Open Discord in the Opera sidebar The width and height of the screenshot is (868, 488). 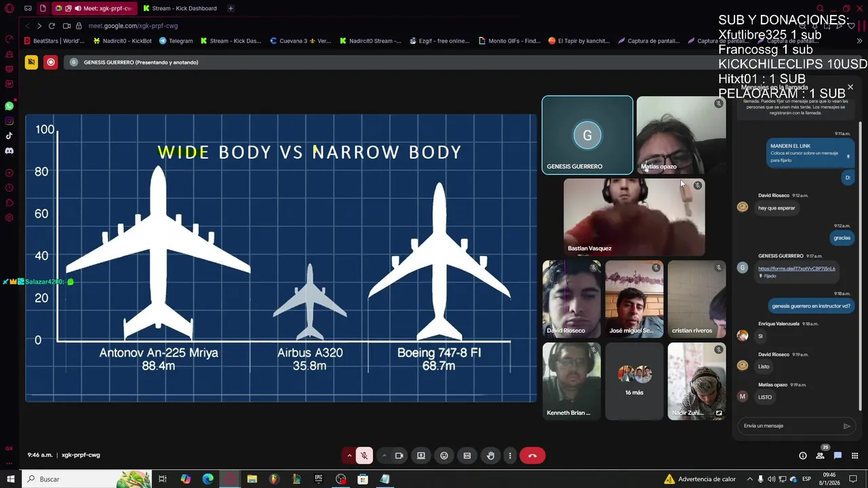9,150
